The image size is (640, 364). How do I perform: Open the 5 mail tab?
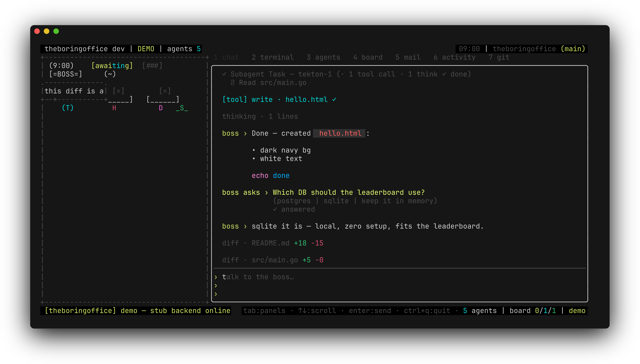click(x=408, y=57)
